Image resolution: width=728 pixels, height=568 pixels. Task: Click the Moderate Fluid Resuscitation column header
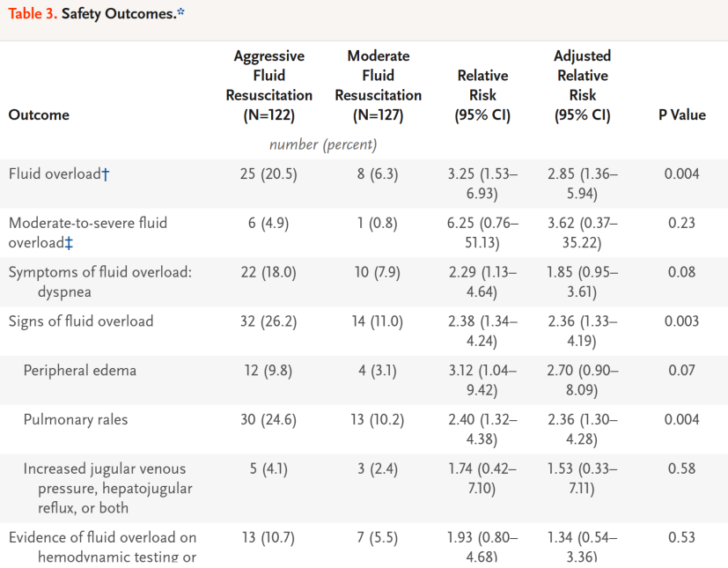click(378, 85)
